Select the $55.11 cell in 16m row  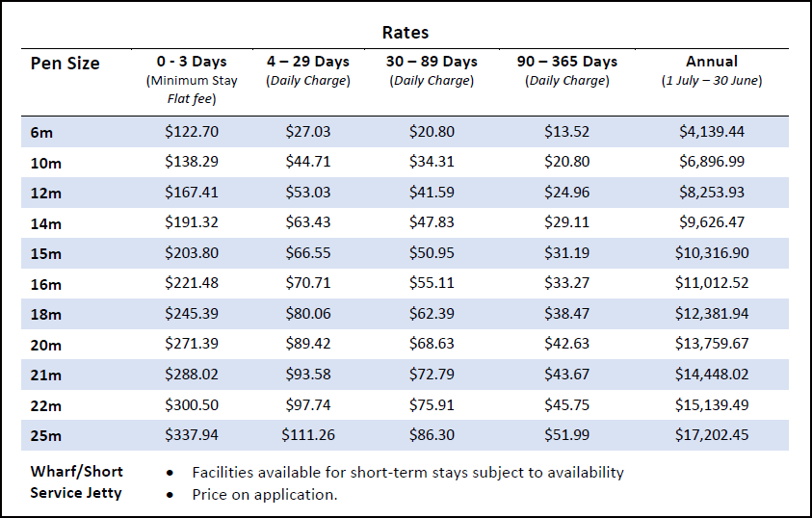432,283
